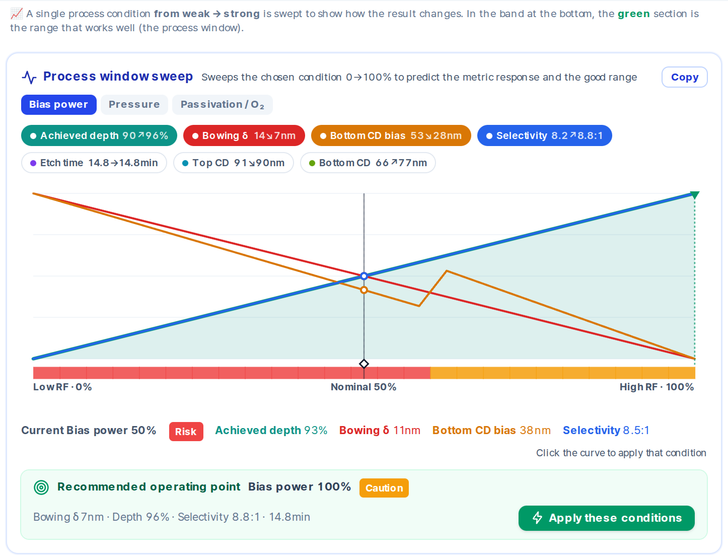
Task: Click 'Click the curve to apply that condition' hint
Action: (x=621, y=453)
